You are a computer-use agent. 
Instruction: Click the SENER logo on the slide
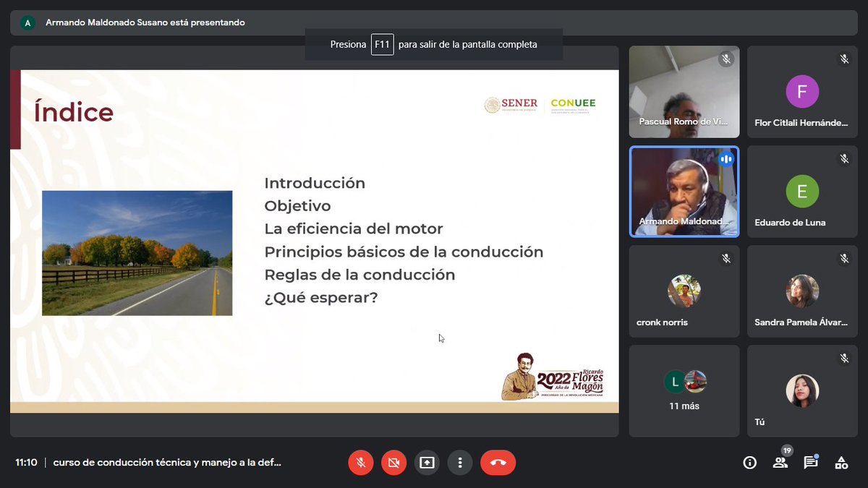click(511, 106)
